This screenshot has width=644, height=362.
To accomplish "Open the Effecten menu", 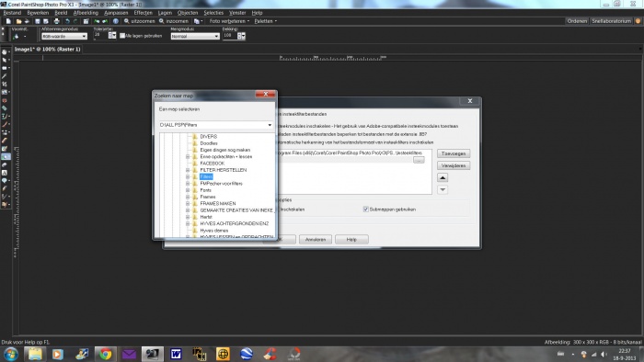I will 143,13.
